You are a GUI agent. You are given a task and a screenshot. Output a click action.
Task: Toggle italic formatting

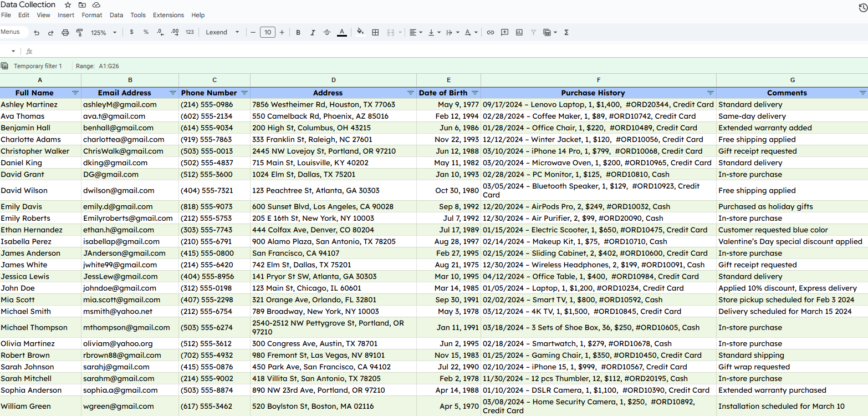pyautogui.click(x=313, y=33)
